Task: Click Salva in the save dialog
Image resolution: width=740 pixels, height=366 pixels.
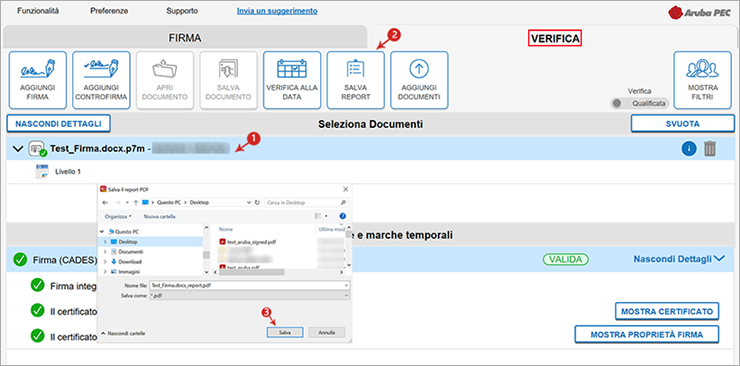Action: (x=285, y=333)
